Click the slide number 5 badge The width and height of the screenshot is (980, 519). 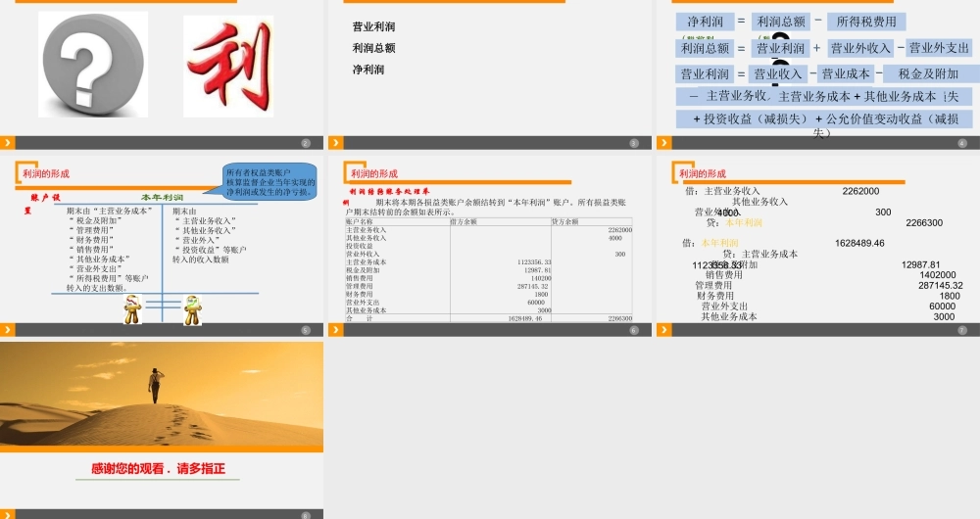coord(306,330)
